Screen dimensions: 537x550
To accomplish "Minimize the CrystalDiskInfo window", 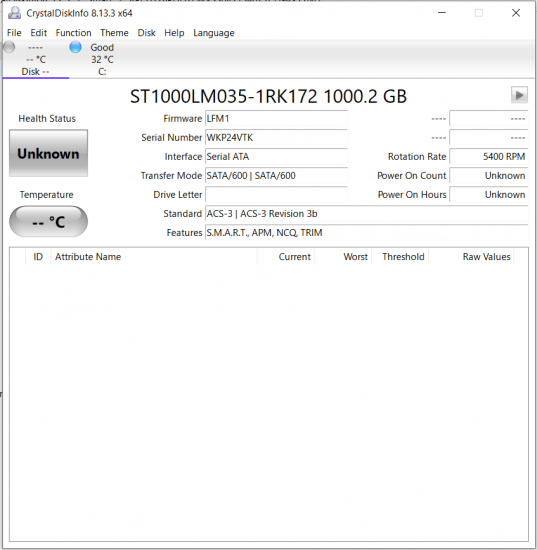I will 442,13.
